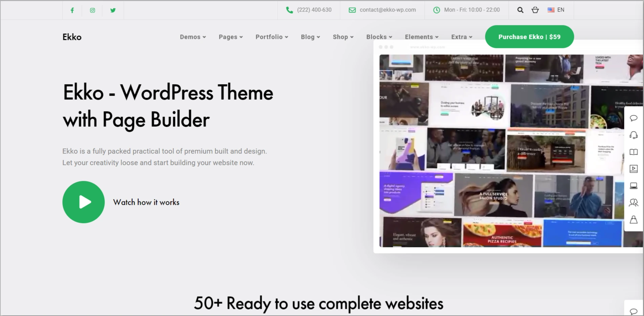Click the speech bubble icon at bottom right
Image resolution: width=644 pixels, height=316 pixels.
pos(634,311)
